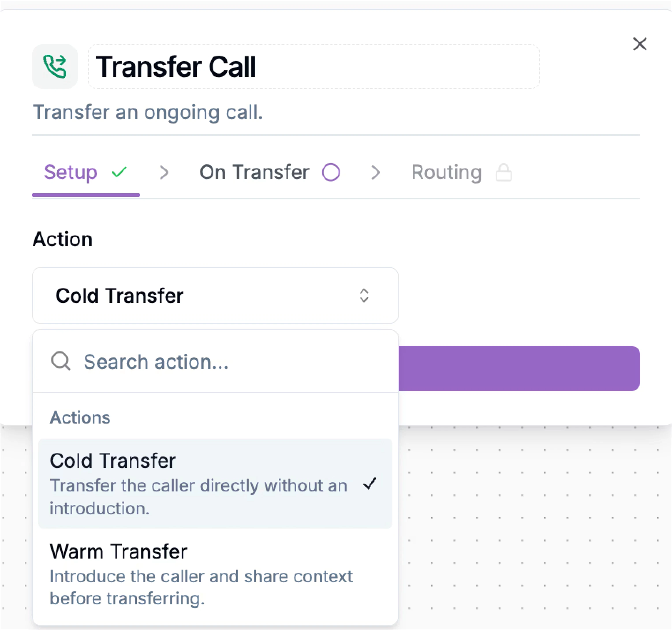The image size is (672, 630).
Task: Click the chevron between Setup and On Transfer
Action: click(x=165, y=172)
